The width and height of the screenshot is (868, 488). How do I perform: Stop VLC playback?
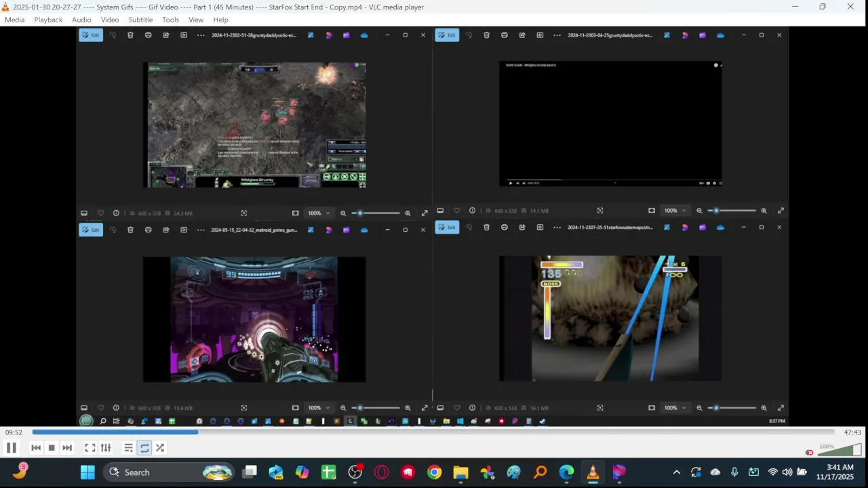pyautogui.click(x=52, y=447)
